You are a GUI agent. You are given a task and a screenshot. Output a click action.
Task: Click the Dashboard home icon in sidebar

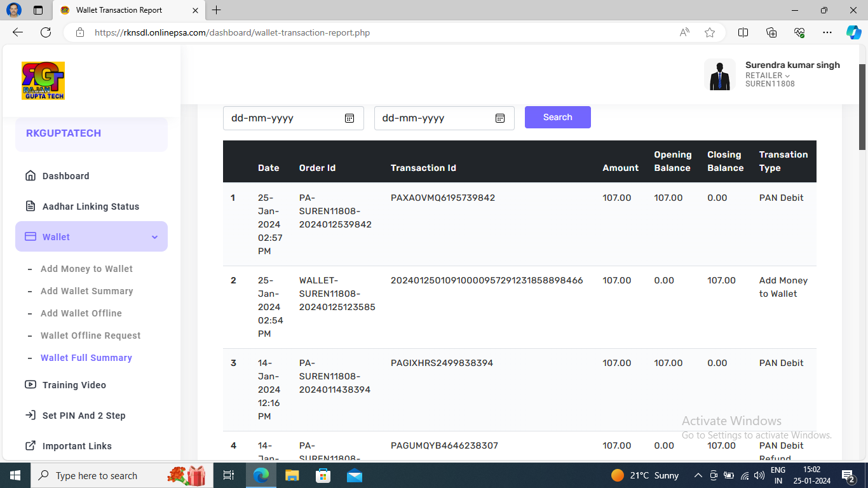[x=30, y=176]
